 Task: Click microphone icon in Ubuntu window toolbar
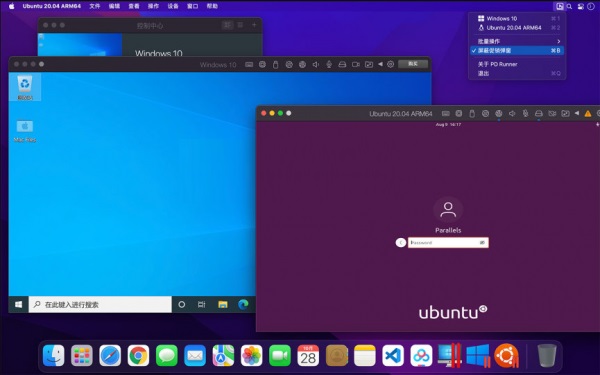point(525,113)
